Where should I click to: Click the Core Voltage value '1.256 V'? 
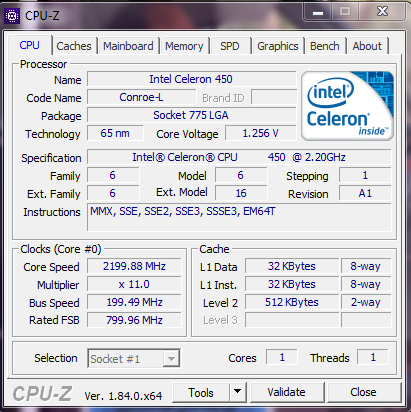coord(260,133)
